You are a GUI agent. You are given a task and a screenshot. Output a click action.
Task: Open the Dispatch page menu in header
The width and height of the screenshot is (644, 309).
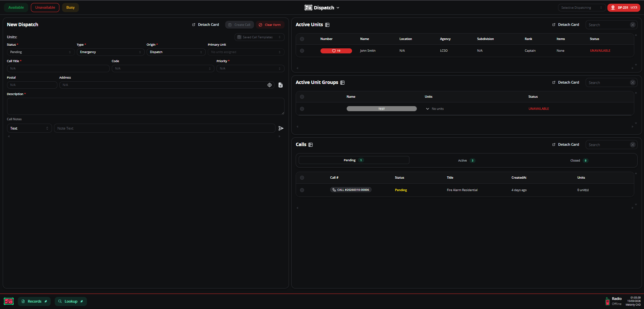point(322,8)
